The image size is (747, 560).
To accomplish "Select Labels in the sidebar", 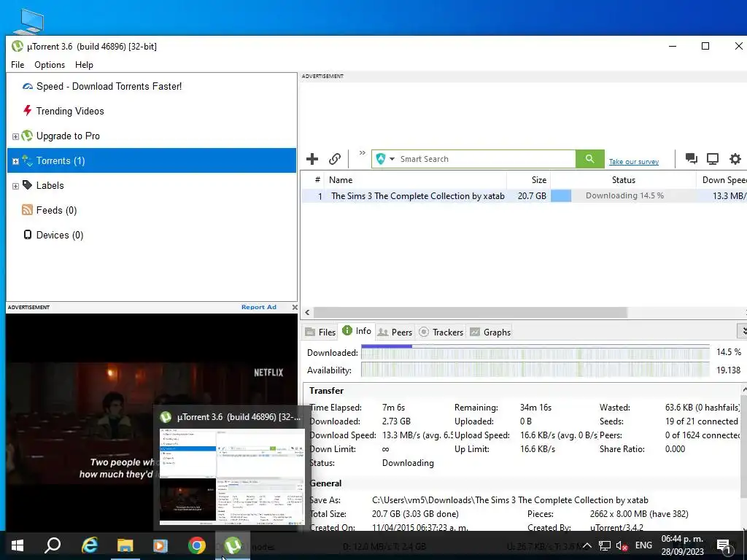I will (50, 185).
